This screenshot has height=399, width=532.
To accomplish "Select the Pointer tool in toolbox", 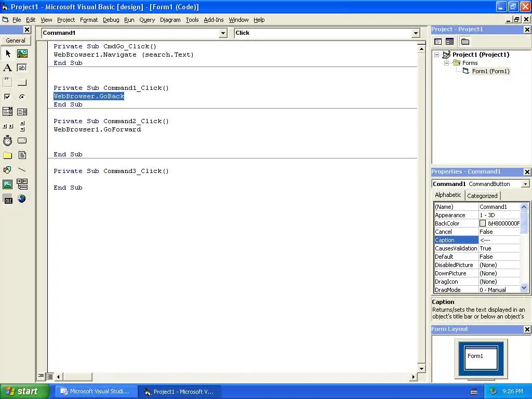I will [8, 54].
